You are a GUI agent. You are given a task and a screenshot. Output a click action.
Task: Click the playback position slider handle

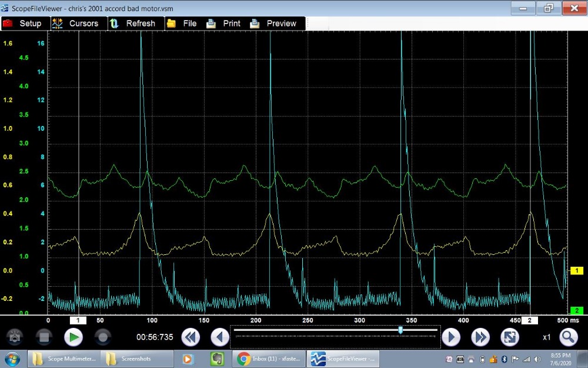[400, 330]
